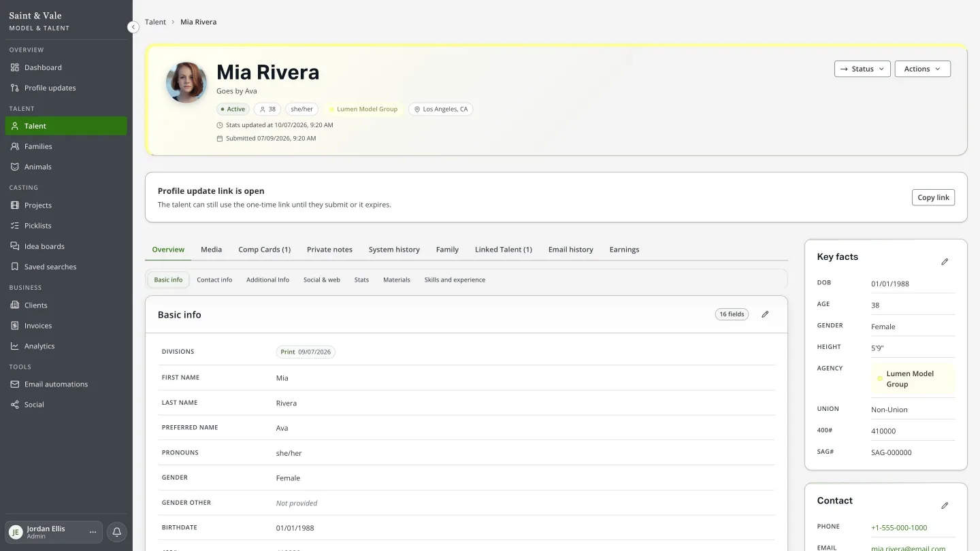Screen dimensions: 980x551
Task: Open the Status dropdown
Action: click(862, 69)
